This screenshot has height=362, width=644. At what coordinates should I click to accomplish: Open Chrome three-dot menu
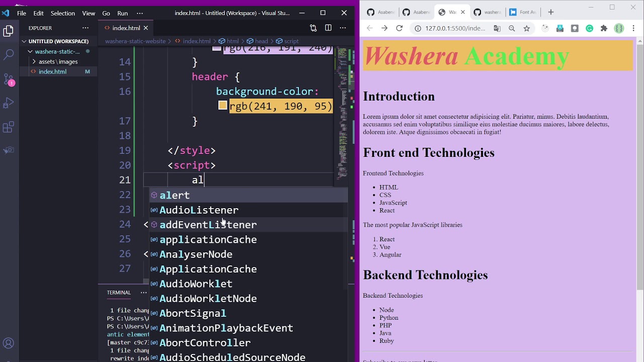[633, 29]
